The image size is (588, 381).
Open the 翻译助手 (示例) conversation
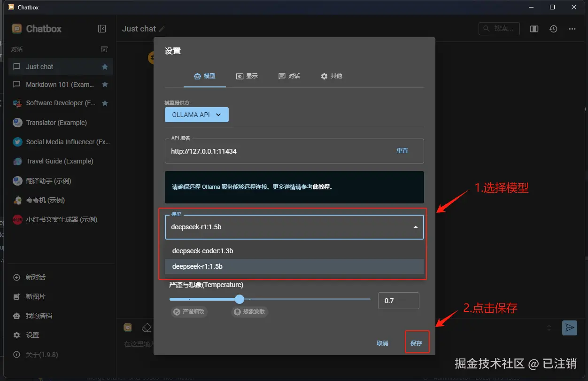[x=61, y=181]
